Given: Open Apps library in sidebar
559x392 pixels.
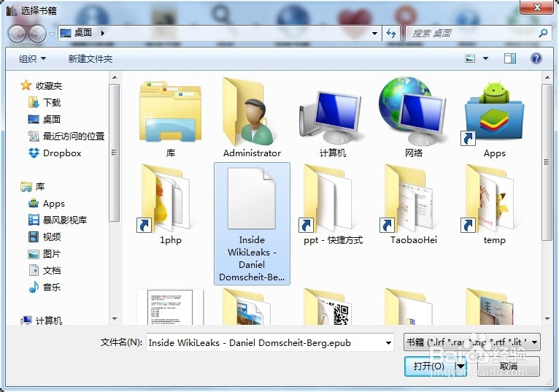Looking at the screenshot, I should pyautogui.click(x=47, y=204).
